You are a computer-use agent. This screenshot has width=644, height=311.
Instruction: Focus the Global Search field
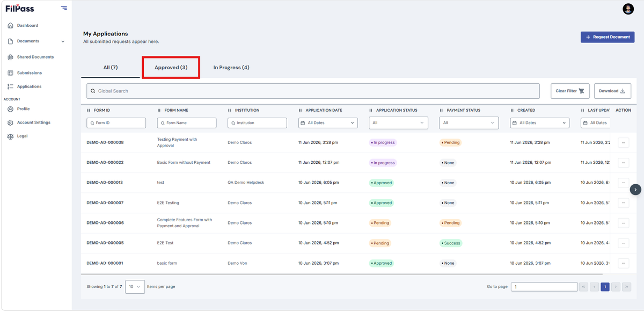313,91
